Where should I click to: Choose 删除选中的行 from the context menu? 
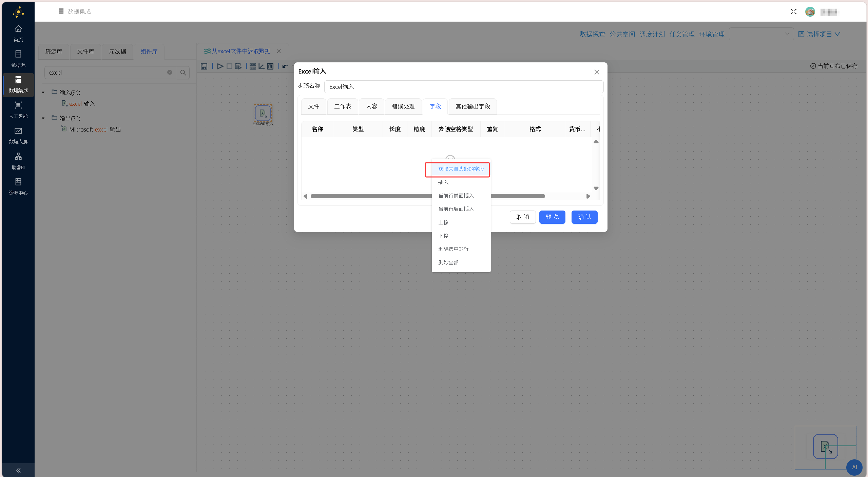pos(461,249)
